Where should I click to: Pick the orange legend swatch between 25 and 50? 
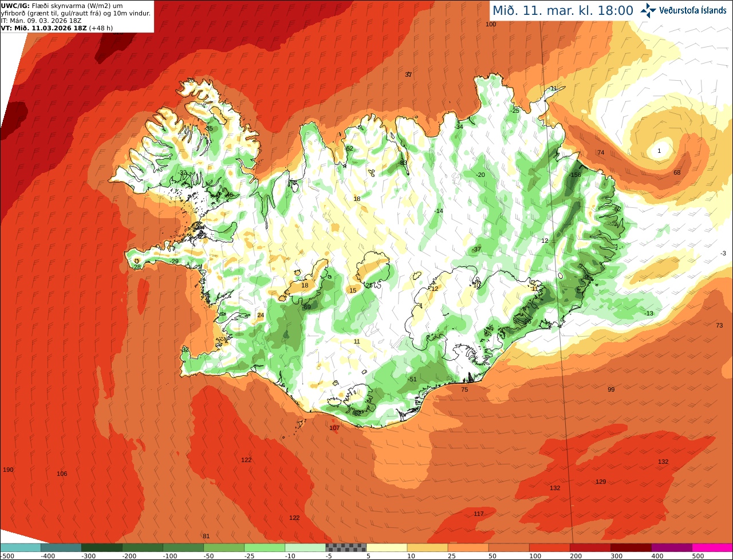click(468, 547)
